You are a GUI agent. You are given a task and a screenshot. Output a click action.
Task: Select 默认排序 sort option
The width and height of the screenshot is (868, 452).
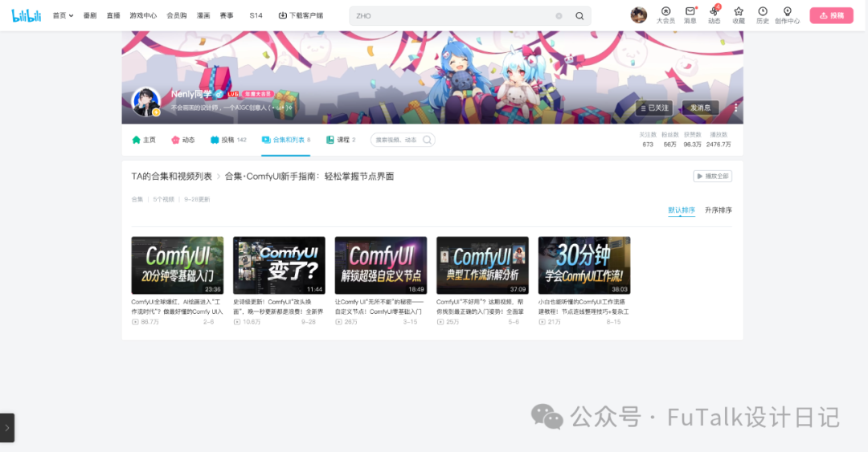click(x=682, y=210)
